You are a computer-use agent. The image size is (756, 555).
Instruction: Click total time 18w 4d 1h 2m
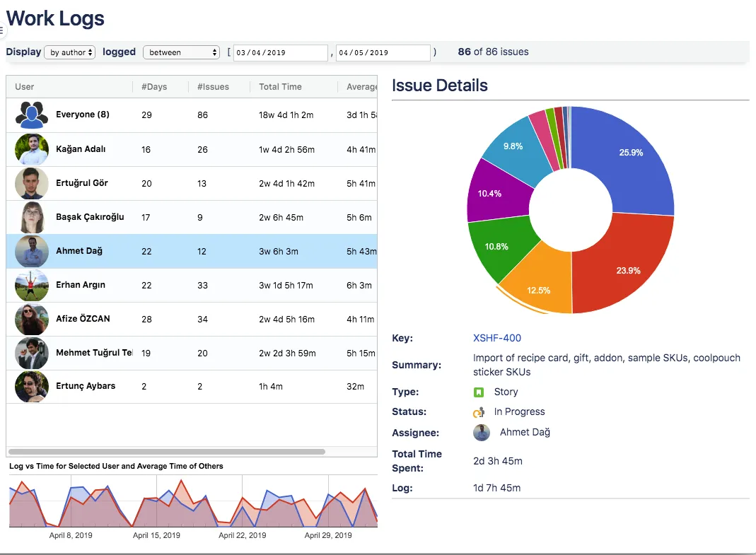pyautogui.click(x=286, y=115)
